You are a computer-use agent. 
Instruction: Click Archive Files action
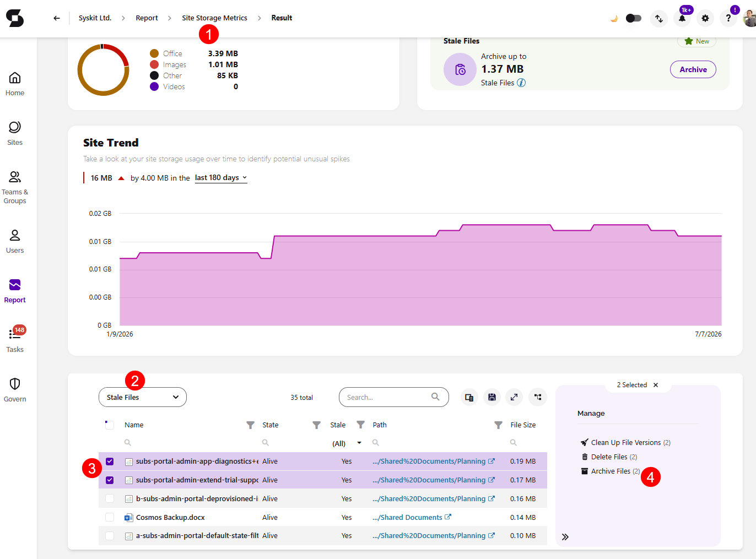tap(611, 471)
